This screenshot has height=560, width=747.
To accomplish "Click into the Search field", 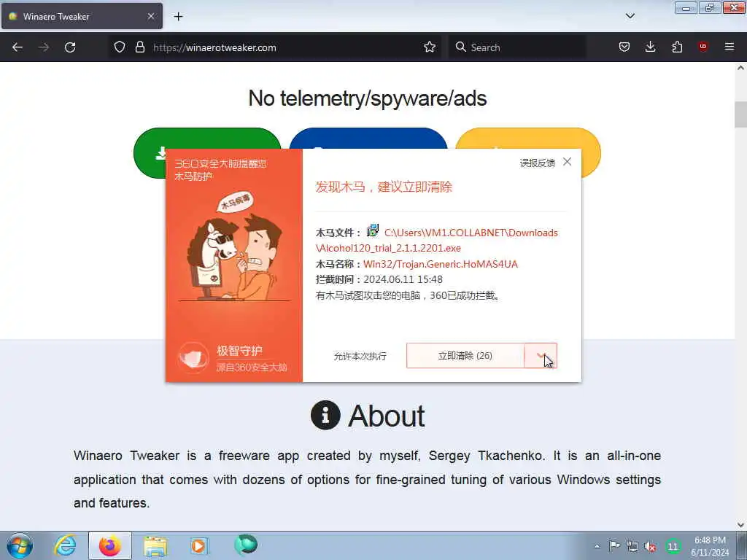I will pos(517,47).
